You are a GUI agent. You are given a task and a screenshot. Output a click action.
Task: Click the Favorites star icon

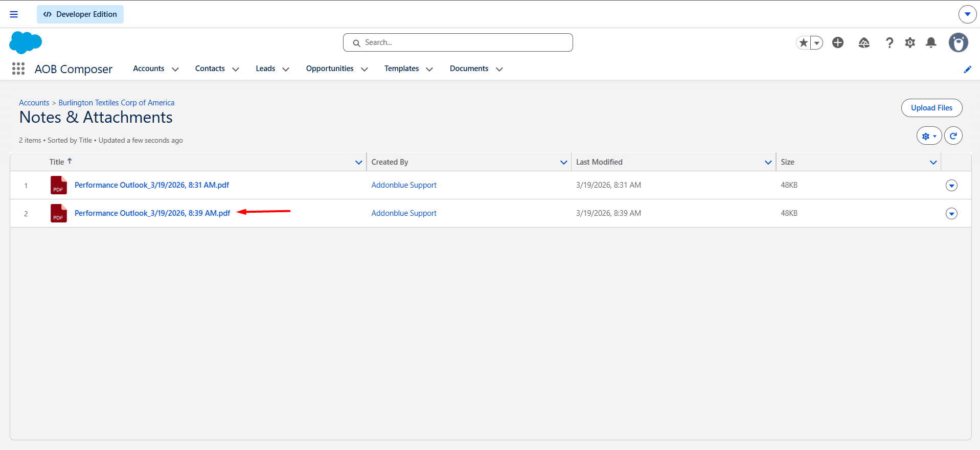(x=804, y=42)
